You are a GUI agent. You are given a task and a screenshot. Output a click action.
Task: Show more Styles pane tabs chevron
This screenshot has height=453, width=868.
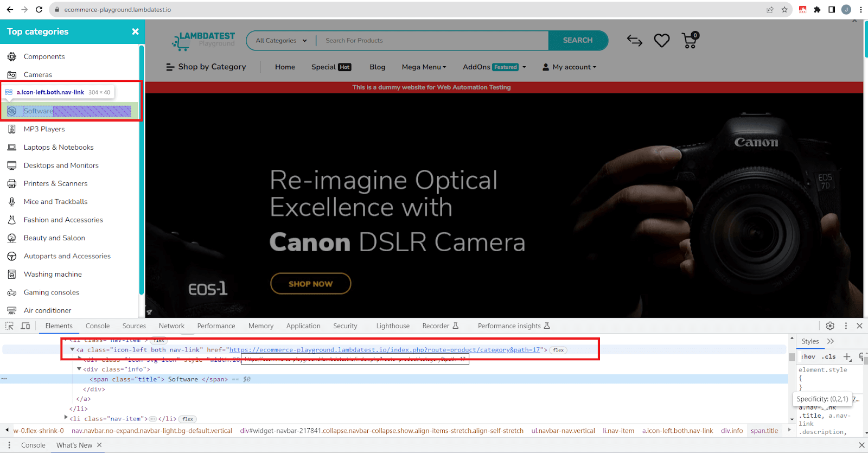coord(831,341)
